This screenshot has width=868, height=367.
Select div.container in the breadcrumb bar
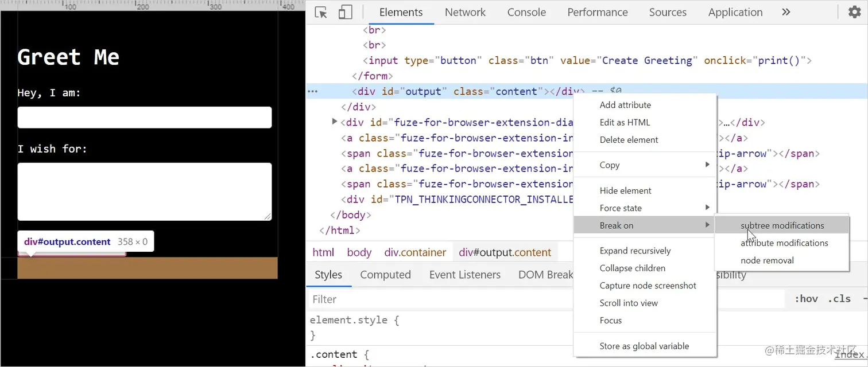pyautogui.click(x=415, y=252)
